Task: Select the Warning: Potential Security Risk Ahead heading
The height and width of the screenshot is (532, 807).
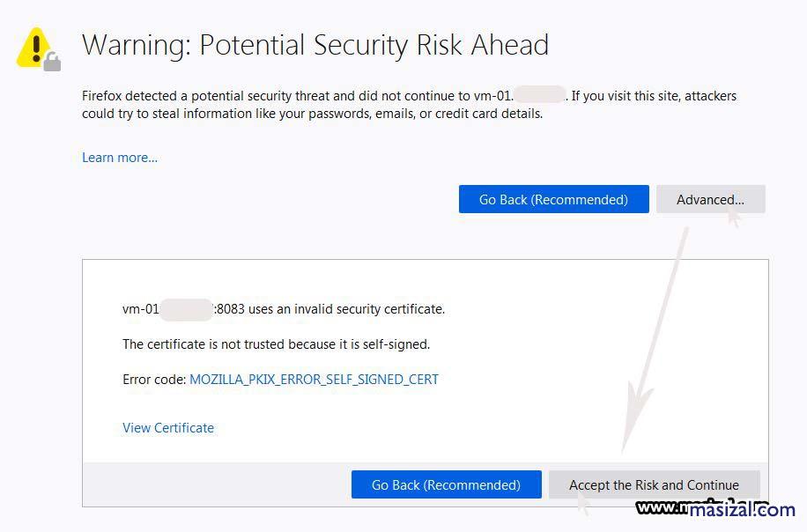Action: [x=315, y=44]
